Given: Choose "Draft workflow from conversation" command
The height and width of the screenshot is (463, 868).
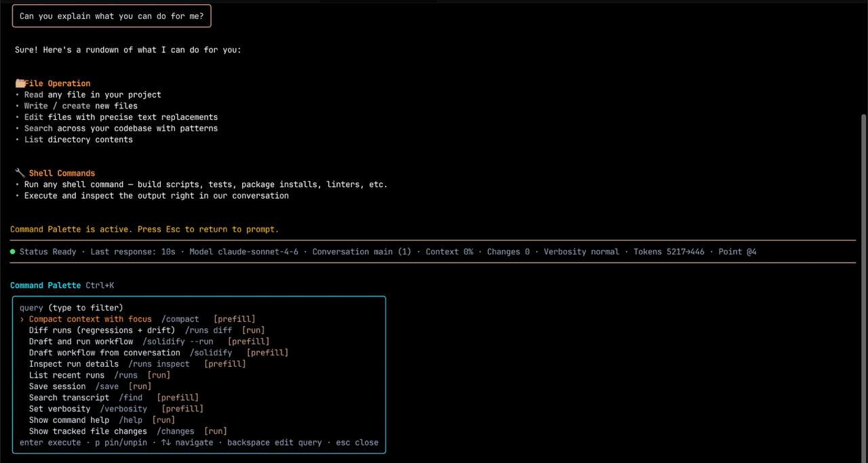Looking at the screenshot, I should pos(105,353).
